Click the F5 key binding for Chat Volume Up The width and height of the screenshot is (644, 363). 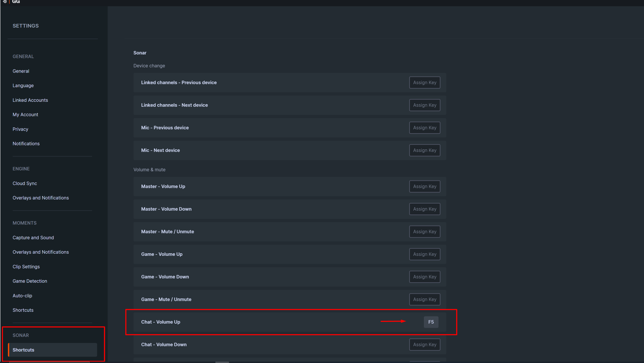431,322
